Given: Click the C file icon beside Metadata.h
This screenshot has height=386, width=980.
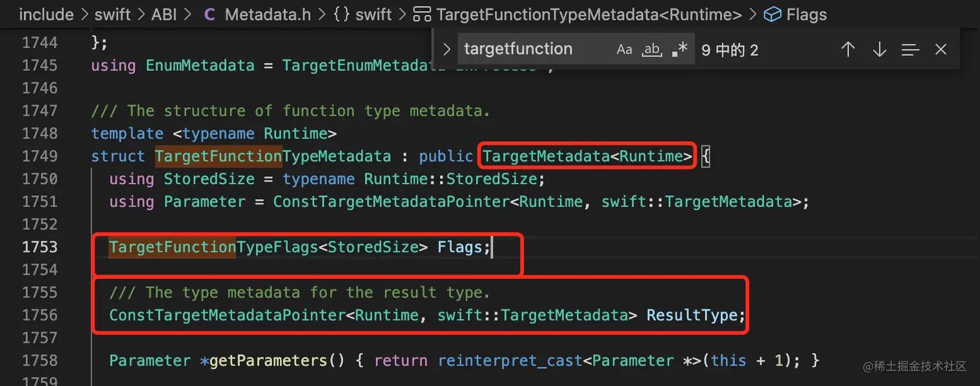Looking at the screenshot, I should point(209,14).
